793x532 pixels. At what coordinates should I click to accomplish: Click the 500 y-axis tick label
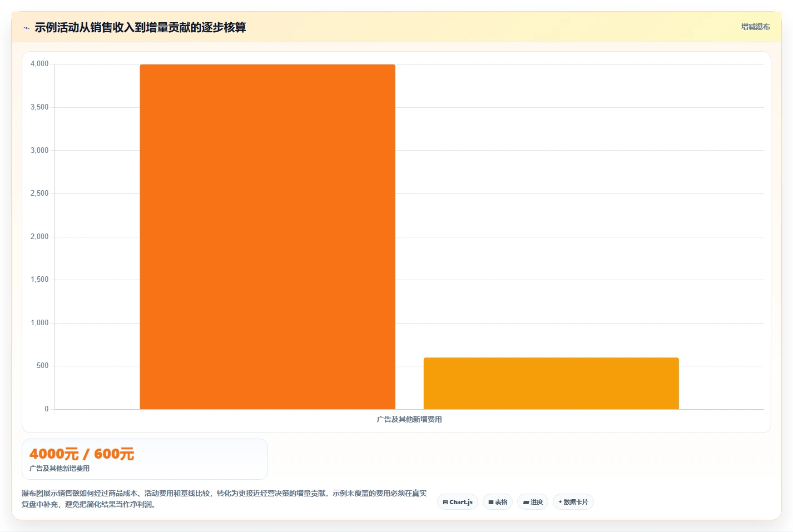[43, 366]
